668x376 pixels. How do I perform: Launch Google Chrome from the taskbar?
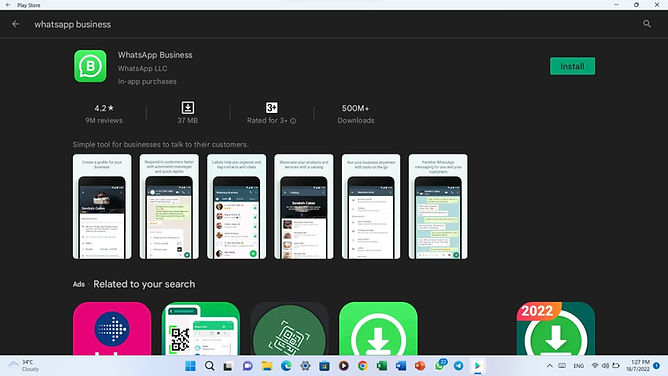pyautogui.click(x=363, y=366)
